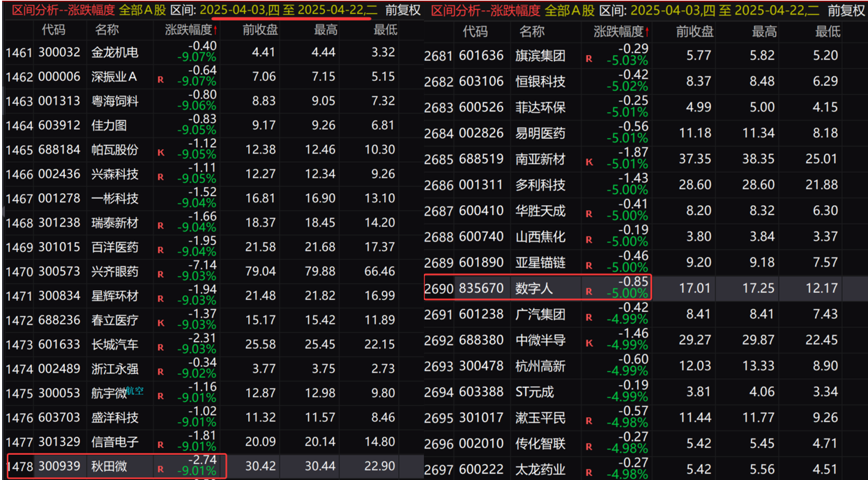Sort right panel by 涨跌幅度 column
The image size is (868, 480).
(x=621, y=32)
